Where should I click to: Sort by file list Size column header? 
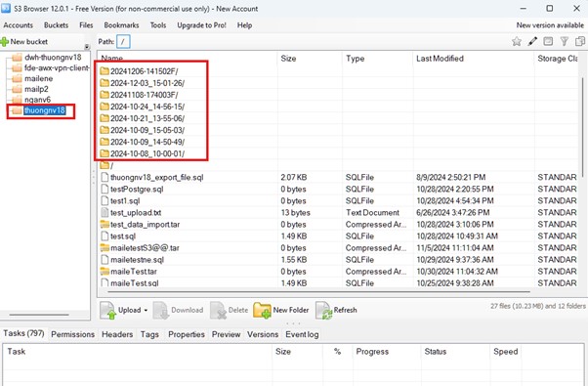[x=288, y=58]
